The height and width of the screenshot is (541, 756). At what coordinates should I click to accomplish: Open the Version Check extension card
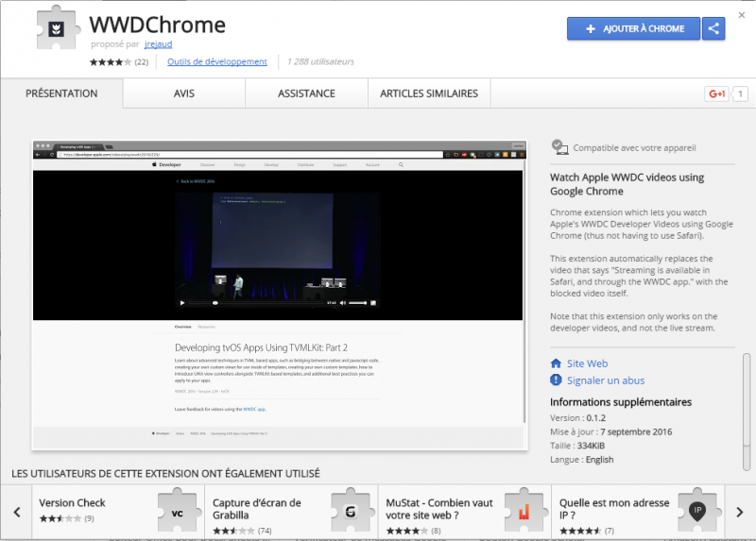pos(118,512)
